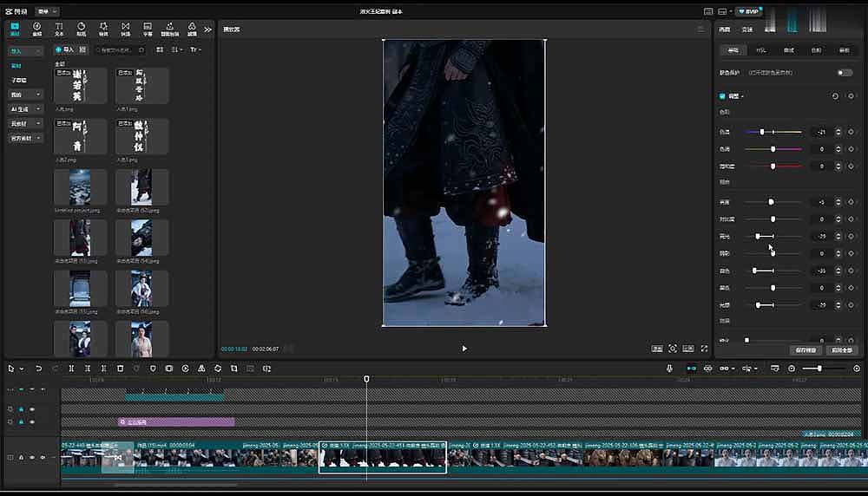Screen dimensions: 868x496
Task: Play the preview video
Action: 464,349
